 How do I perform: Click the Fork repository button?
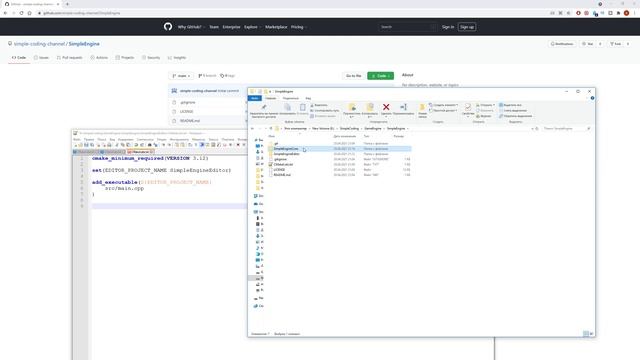click(x=616, y=44)
